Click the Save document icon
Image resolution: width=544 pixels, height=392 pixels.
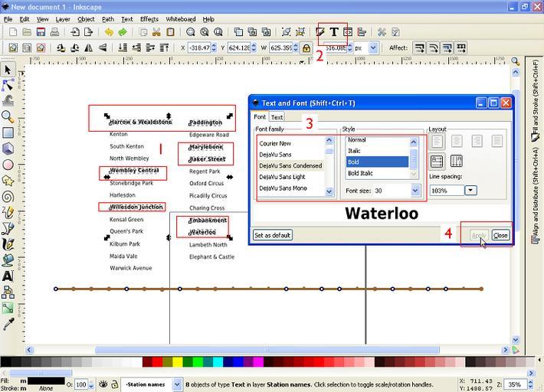click(41, 32)
